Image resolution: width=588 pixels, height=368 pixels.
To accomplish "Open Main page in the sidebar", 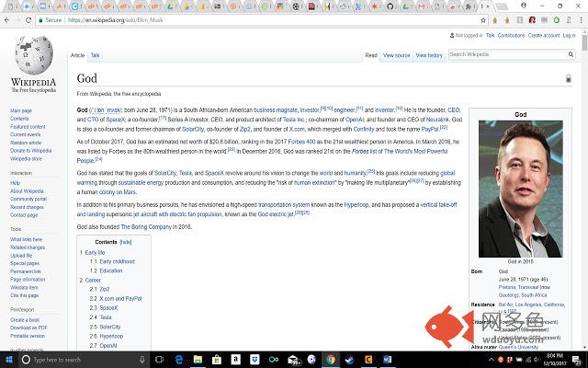I will pos(21,110).
